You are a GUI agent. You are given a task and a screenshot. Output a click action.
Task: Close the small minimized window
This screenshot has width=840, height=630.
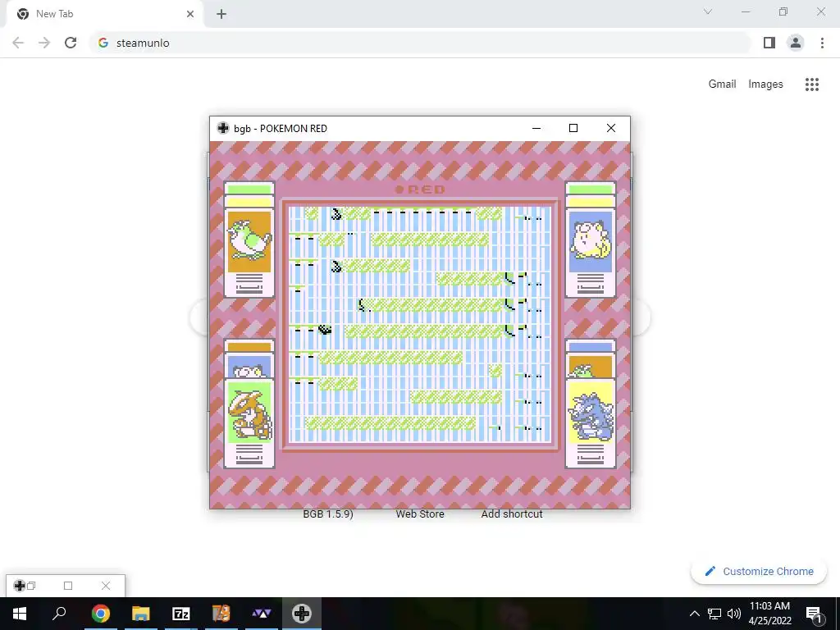click(106, 586)
